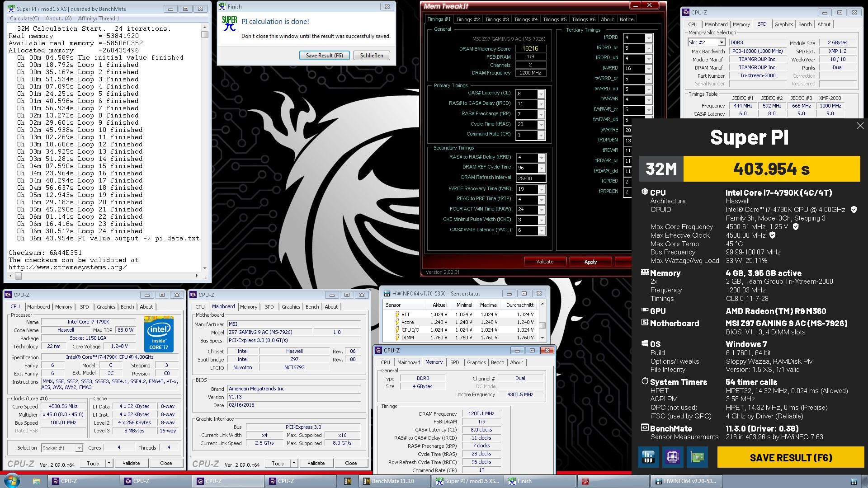Expand Command Rate (CR) dropdown
Screen dimensions: 868x488
click(x=541, y=135)
